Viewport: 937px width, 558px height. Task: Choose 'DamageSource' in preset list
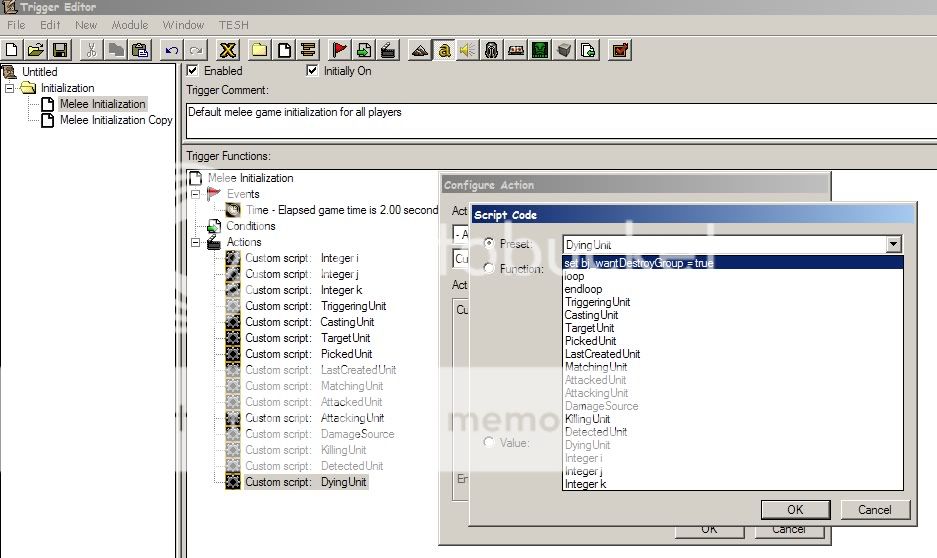pyautogui.click(x=733, y=406)
